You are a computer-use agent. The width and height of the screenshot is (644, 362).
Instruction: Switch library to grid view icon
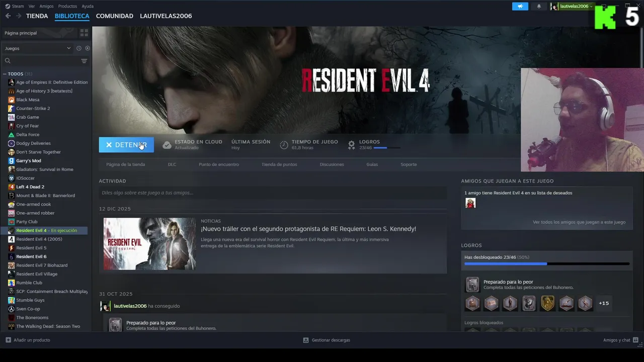coord(84,33)
